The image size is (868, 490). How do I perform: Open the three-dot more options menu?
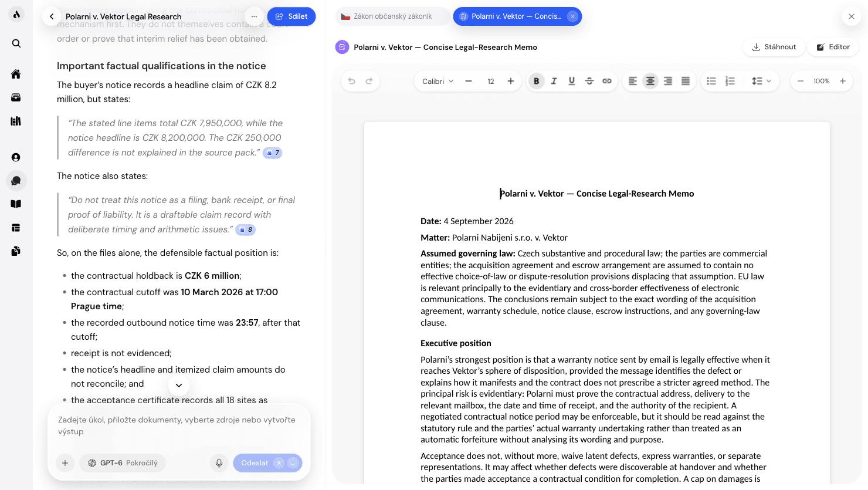pyautogui.click(x=254, y=16)
